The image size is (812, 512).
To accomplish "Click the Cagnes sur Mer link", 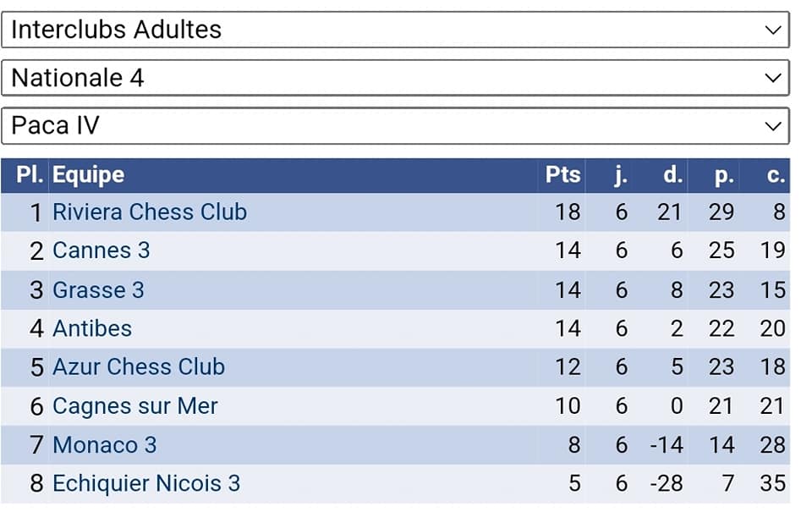I will [135, 406].
